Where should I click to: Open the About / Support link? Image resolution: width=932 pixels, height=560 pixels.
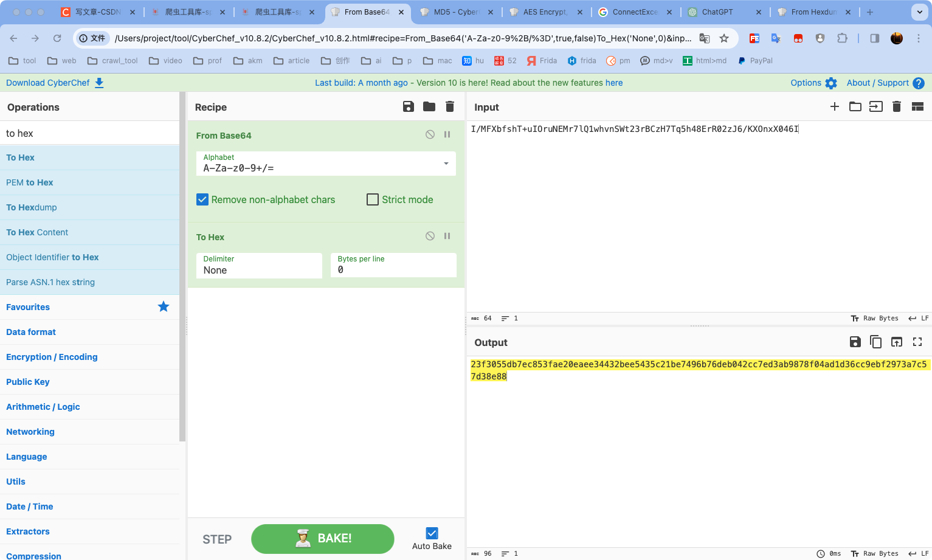(x=877, y=83)
